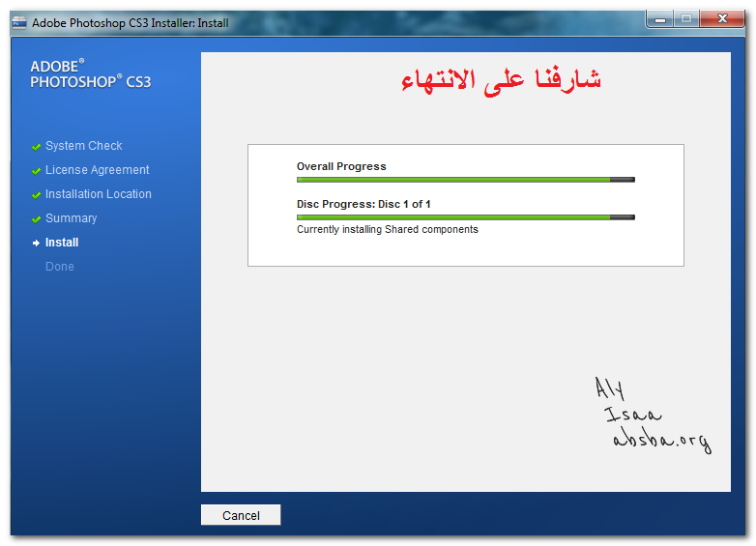Click the green checkmark beside System Check
756x546 pixels.
coord(36,147)
